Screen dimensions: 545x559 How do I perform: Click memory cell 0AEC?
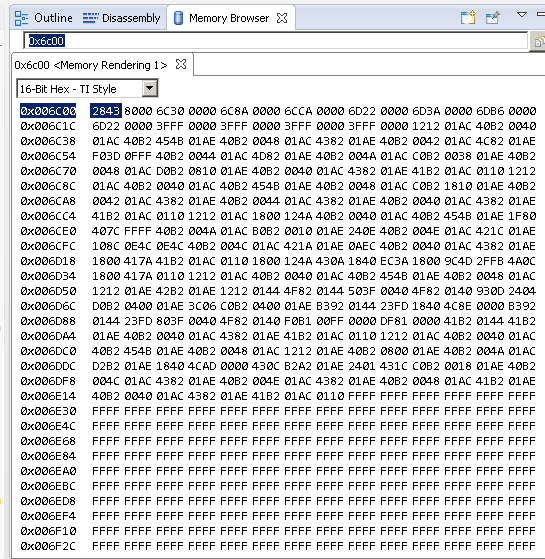tap(362, 246)
